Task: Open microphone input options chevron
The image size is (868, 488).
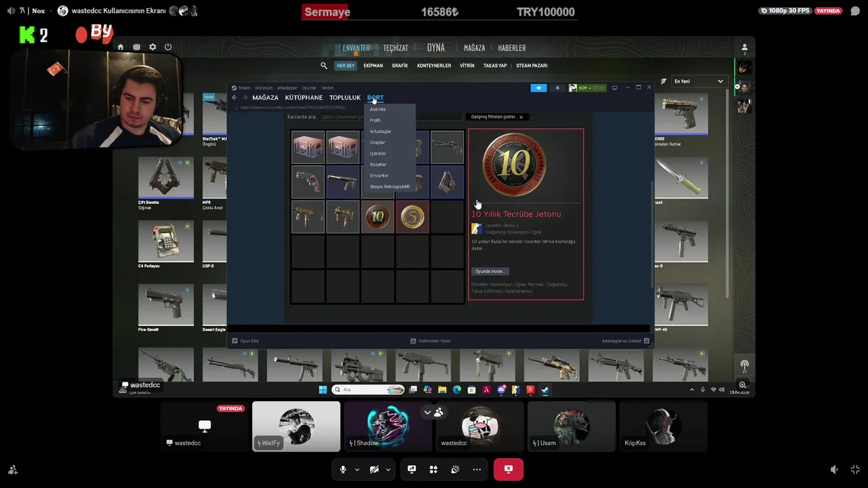Action: click(357, 470)
